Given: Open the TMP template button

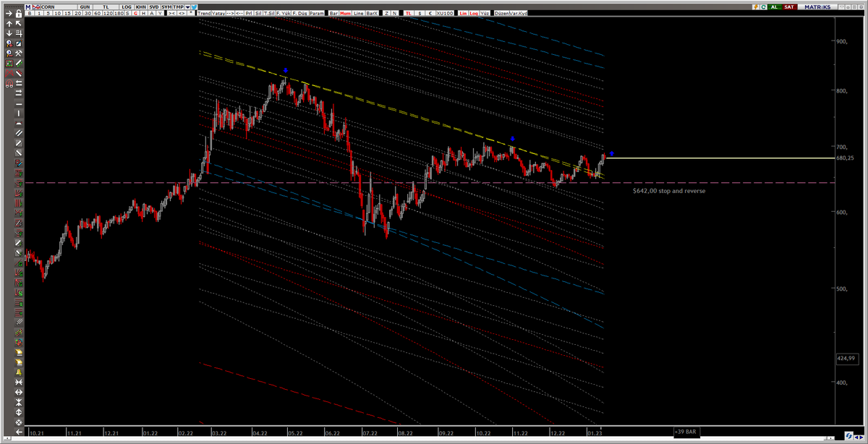Looking at the screenshot, I should pyautogui.click(x=178, y=7).
